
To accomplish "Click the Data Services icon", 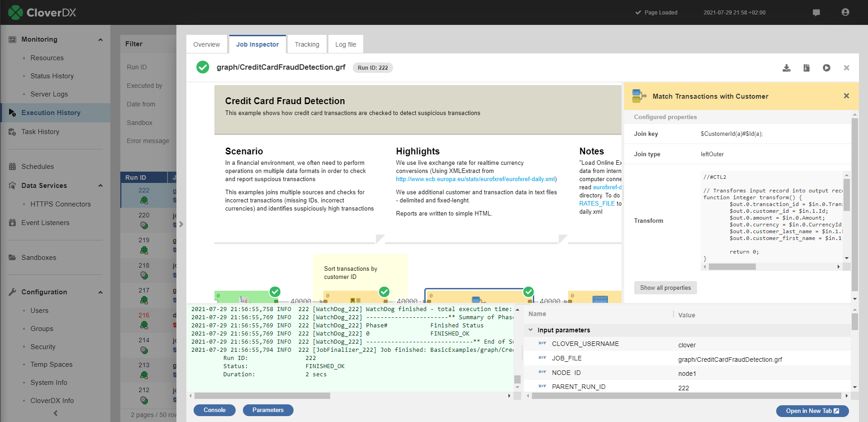I will tap(13, 186).
